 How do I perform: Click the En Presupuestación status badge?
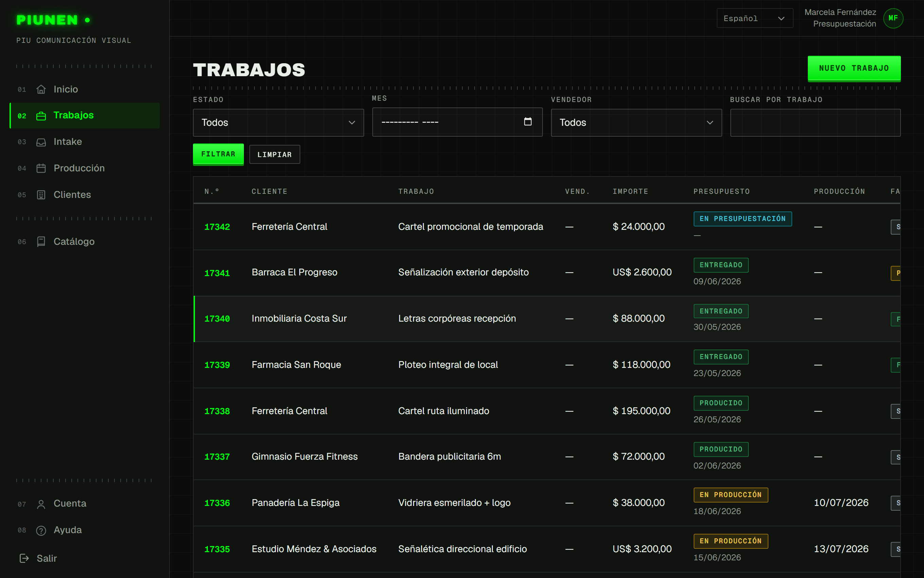[x=743, y=219]
